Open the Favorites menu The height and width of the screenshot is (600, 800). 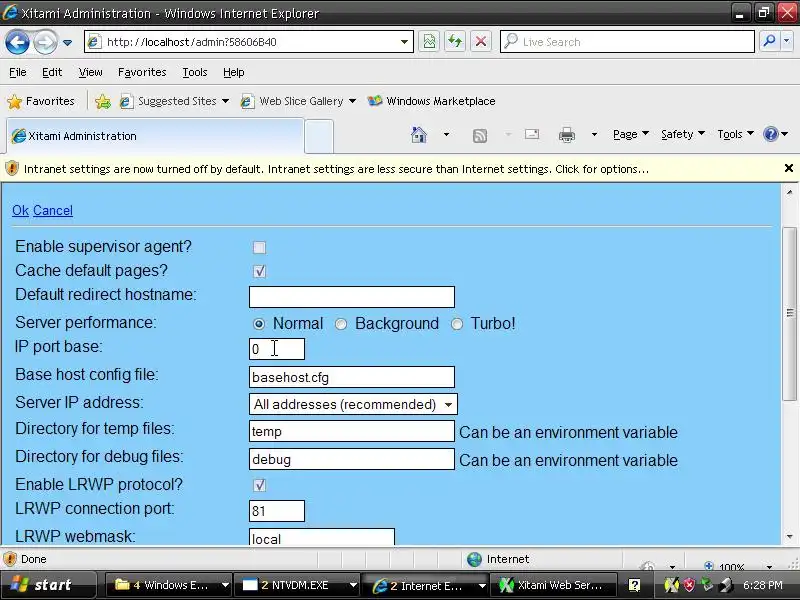[142, 72]
